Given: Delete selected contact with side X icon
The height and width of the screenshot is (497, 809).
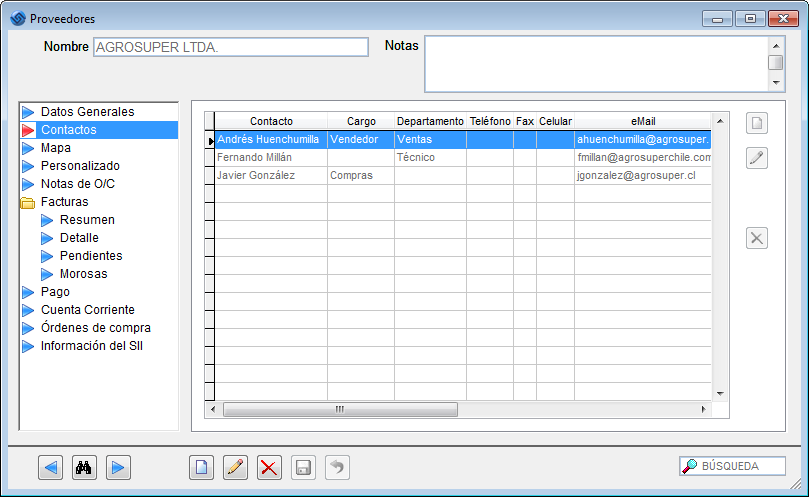Looking at the screenshot, I should [x=757, y=238].
